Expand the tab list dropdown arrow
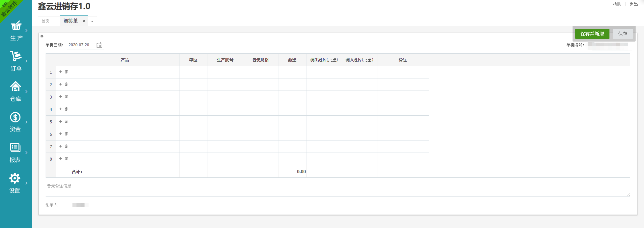Screen dimensions: 644x228 click(92, 21)
